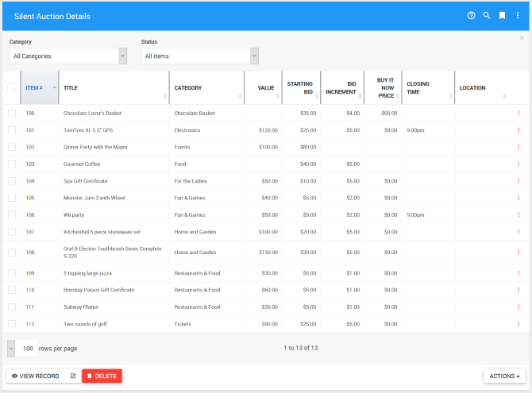Open the help question mark icon
The width and height of the screenshot is (532, 413).
tap(471, 16)
